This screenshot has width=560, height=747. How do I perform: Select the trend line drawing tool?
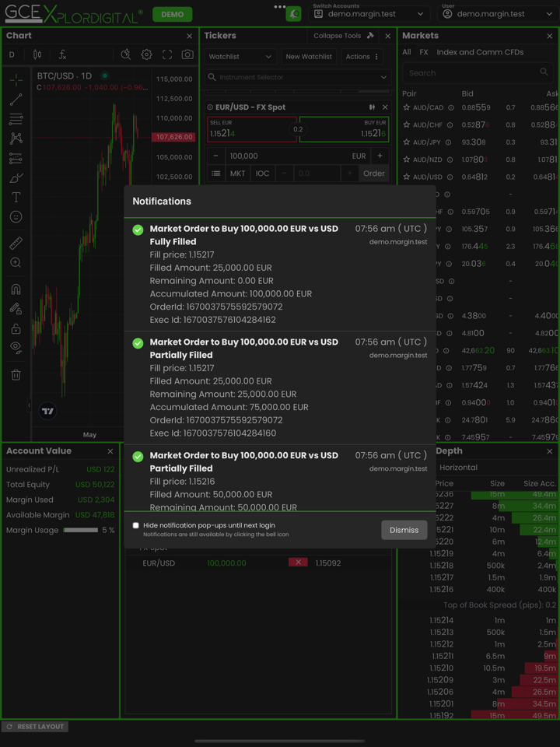(16, 100)
